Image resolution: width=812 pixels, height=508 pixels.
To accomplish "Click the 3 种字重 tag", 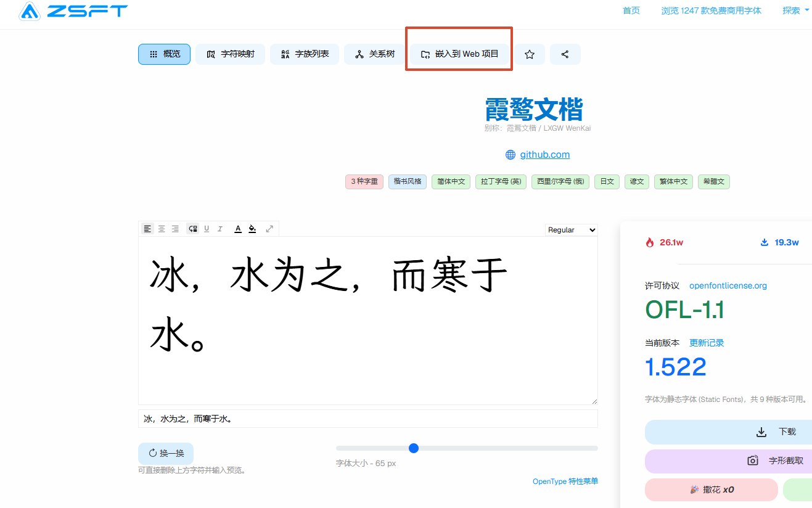I will click(x=364, y=182).
